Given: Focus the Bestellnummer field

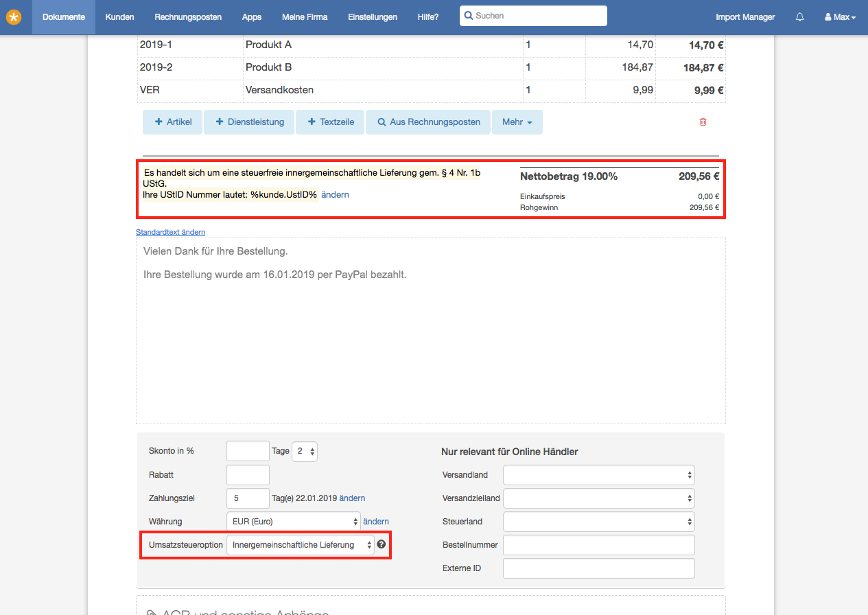Looking at the screenshot, I should [x=599, y=545].
